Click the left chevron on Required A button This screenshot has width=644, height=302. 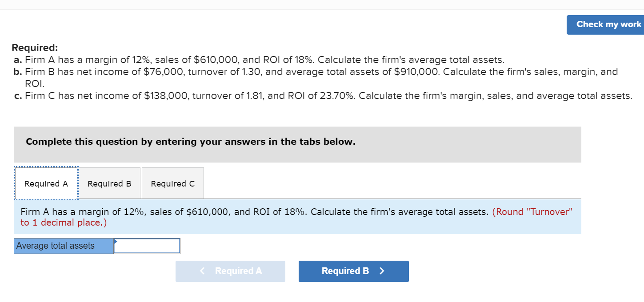coord(202,271)
